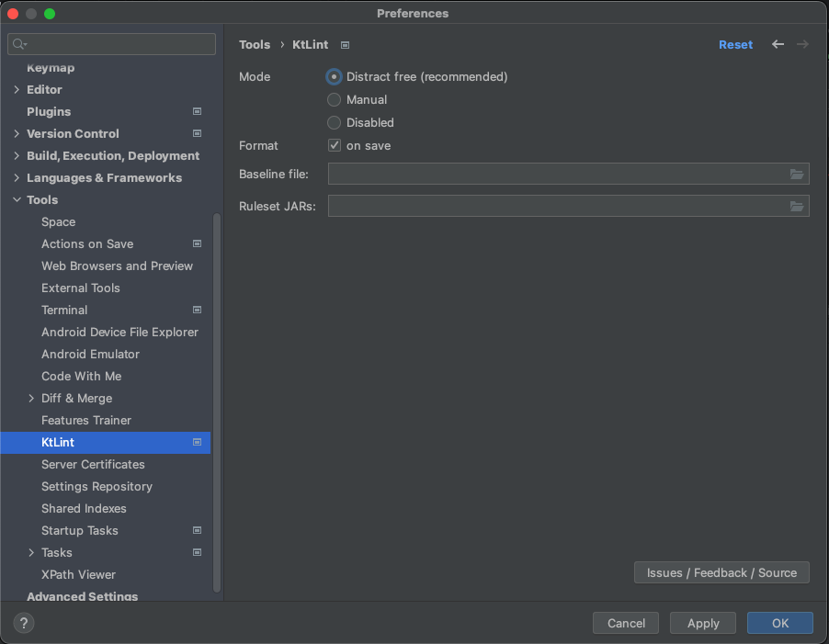Click the search magnifier in the settings search field
The height and width of the screenshot is (644, 829).
click(x=19, y=43)
